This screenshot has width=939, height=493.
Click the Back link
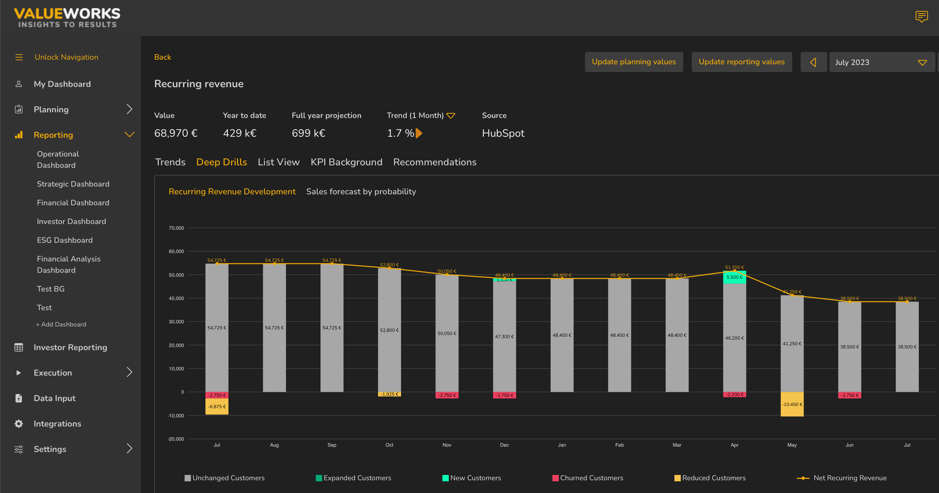162,57
